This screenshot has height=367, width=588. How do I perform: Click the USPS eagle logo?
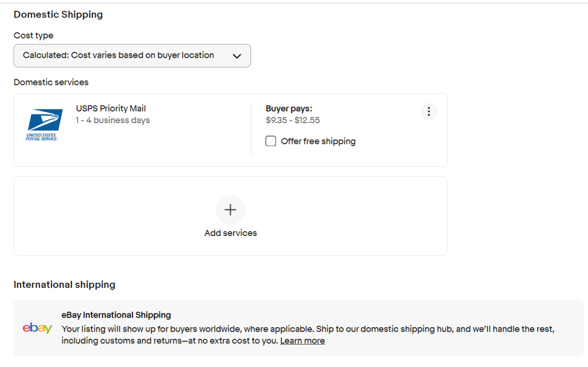tap(44, 125)
